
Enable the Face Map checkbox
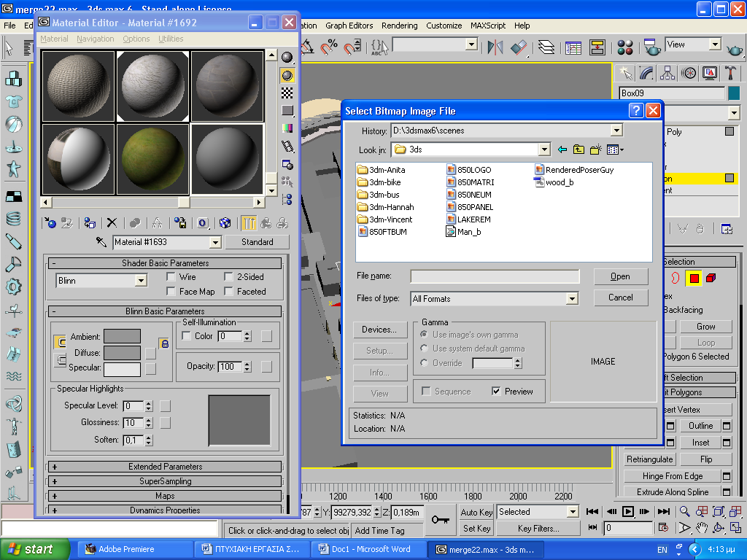171,291
